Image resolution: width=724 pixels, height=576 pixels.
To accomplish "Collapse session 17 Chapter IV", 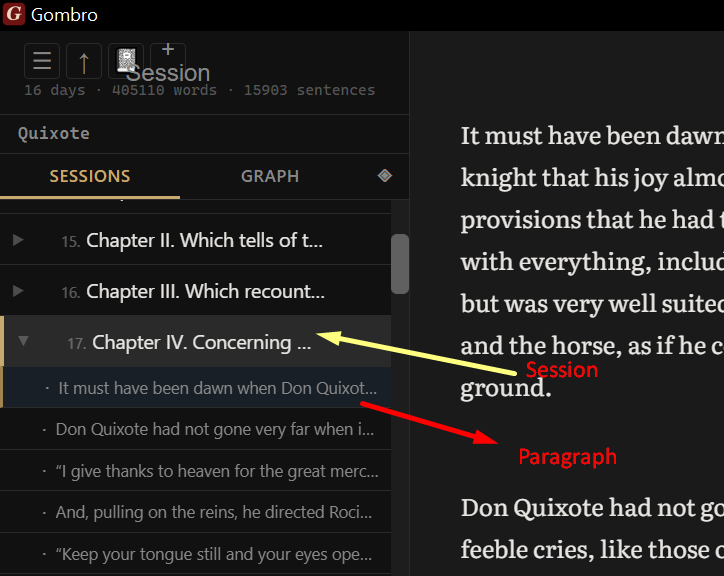I will click(23, 341).
